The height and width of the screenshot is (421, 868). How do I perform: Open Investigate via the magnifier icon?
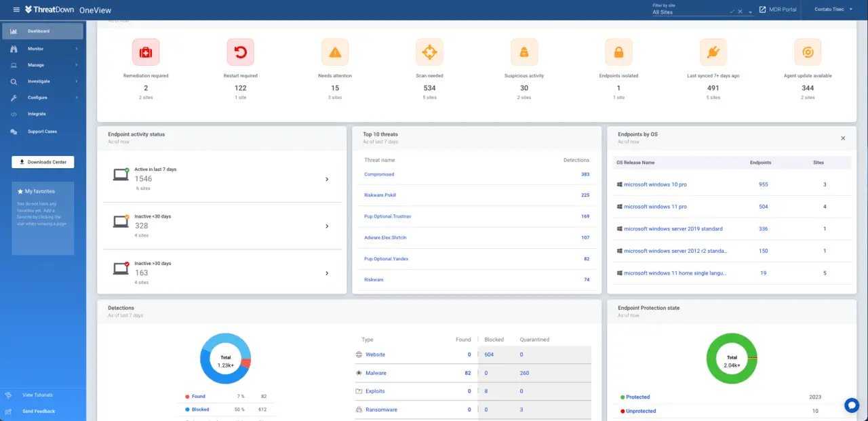[x=14, y=81]
